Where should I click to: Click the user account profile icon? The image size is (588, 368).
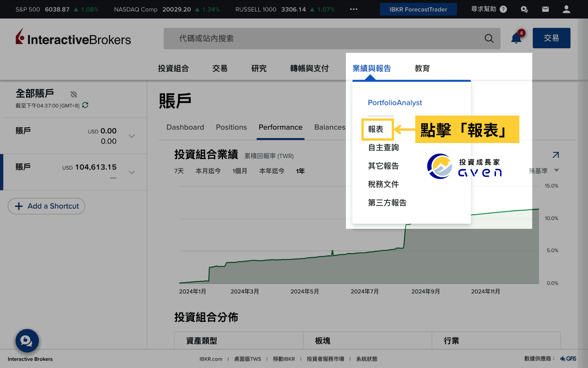567,9
